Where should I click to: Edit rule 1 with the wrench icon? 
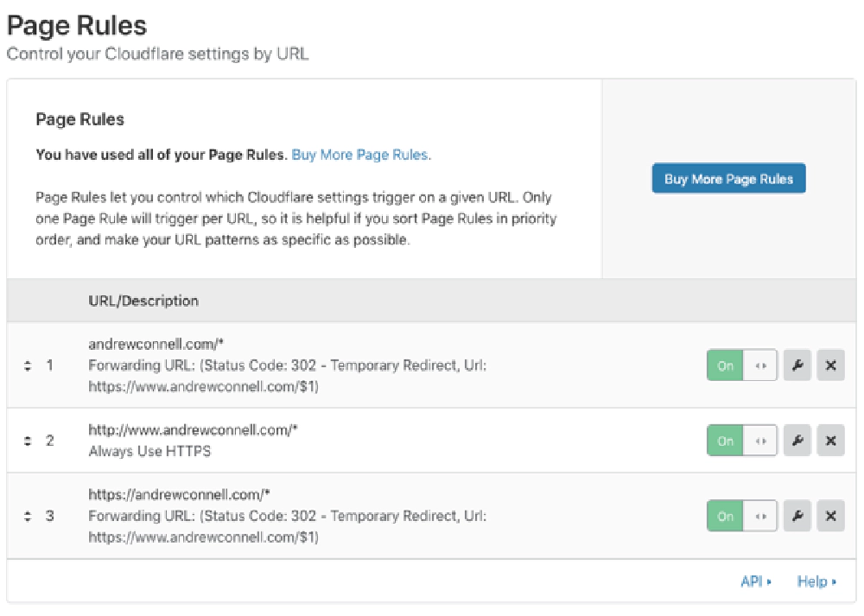797,365
